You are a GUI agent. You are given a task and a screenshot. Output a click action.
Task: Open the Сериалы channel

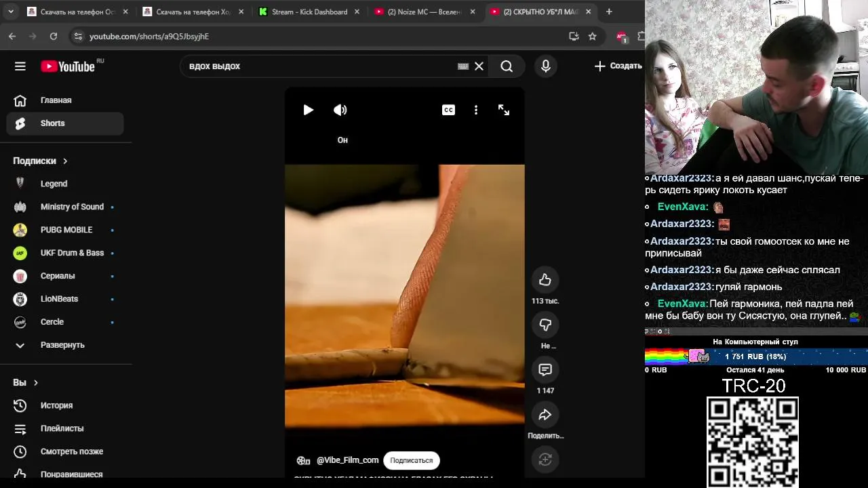point(65,276)
